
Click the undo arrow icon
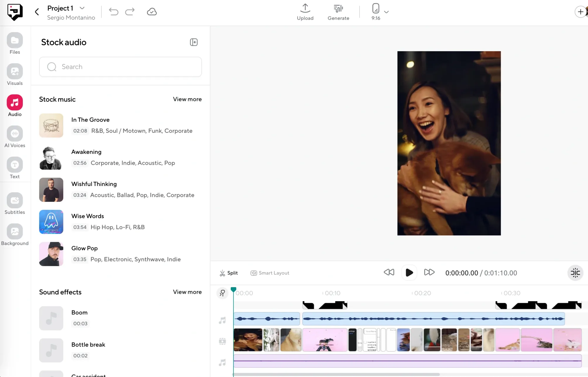(x=113, y=12)
